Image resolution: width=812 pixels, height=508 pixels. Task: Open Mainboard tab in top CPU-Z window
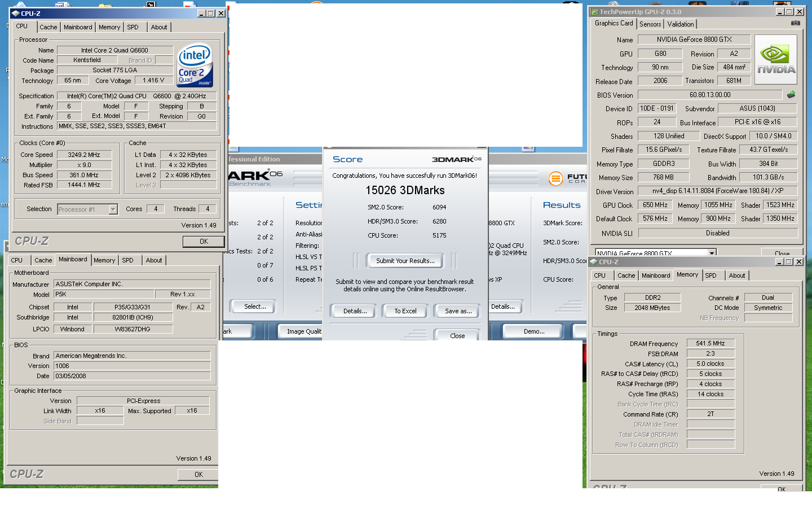(x=78, y=27)
